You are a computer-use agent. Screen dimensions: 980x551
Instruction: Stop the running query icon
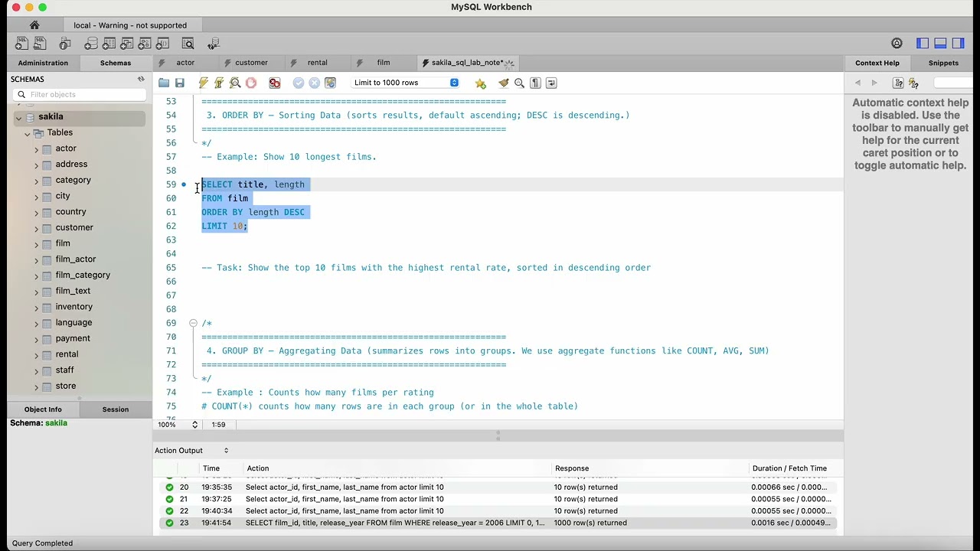coord(250,83)
